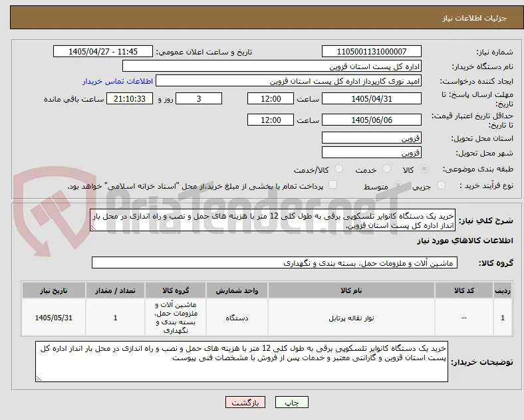Screen dimensions: 524x420
Task: Select the جزیی purchase type radio
Action: 441,185
